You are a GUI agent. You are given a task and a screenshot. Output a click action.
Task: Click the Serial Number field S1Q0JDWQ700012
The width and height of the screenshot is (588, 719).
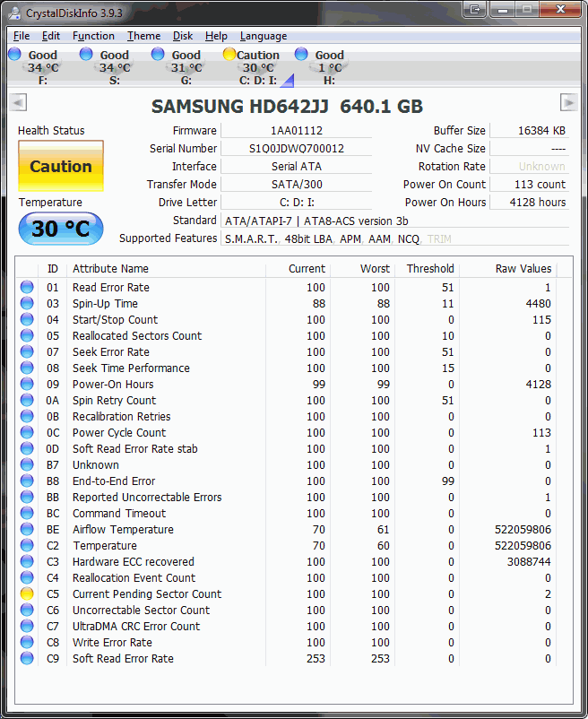297,149
